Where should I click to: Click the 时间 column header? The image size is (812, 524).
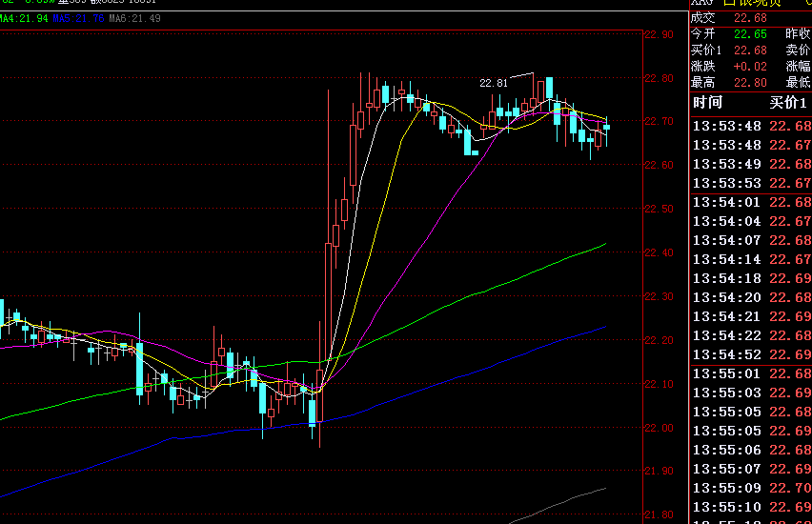click(707, 103)
